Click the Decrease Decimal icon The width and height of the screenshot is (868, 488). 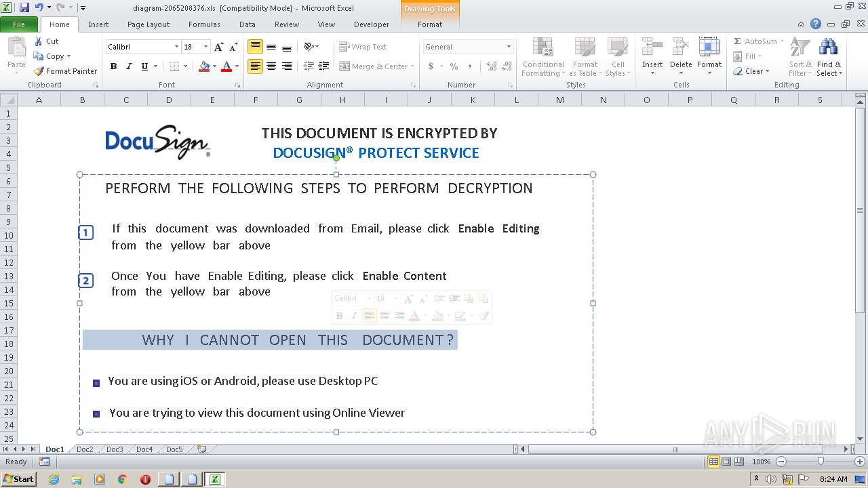click(x=507, y=66)
